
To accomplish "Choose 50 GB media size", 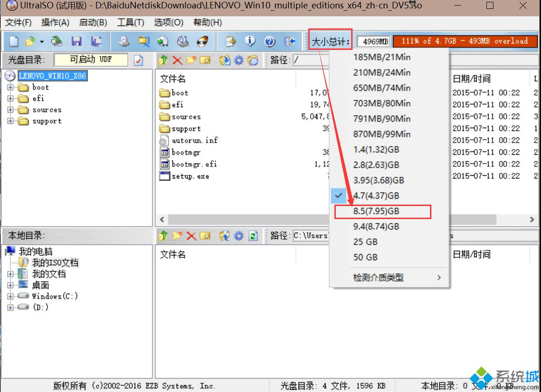I will click(389, 258).
